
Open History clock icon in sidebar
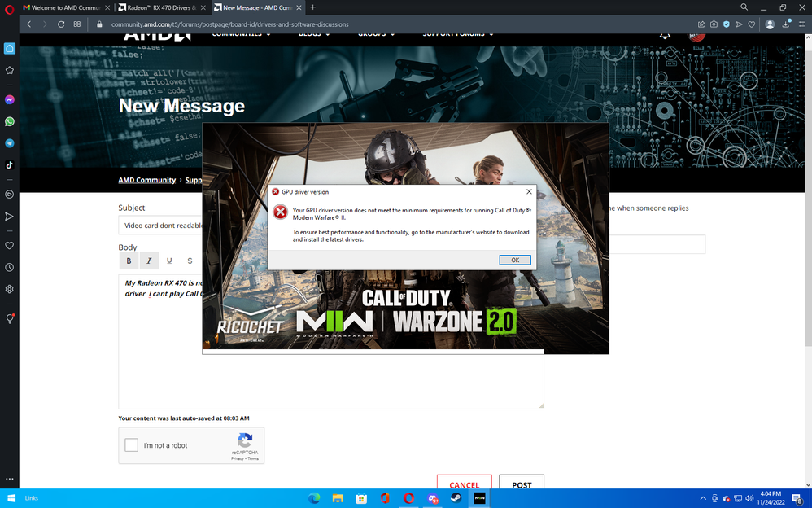coord(9,268)
